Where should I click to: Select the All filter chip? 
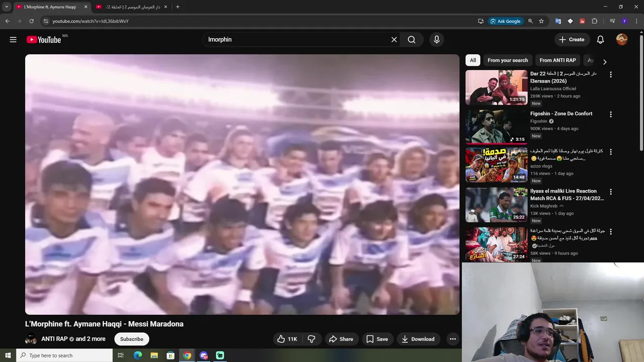(473, 60)
